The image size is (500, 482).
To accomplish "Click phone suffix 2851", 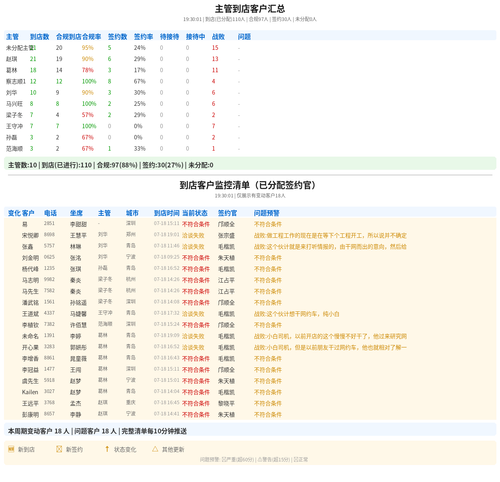I will 49,223.
